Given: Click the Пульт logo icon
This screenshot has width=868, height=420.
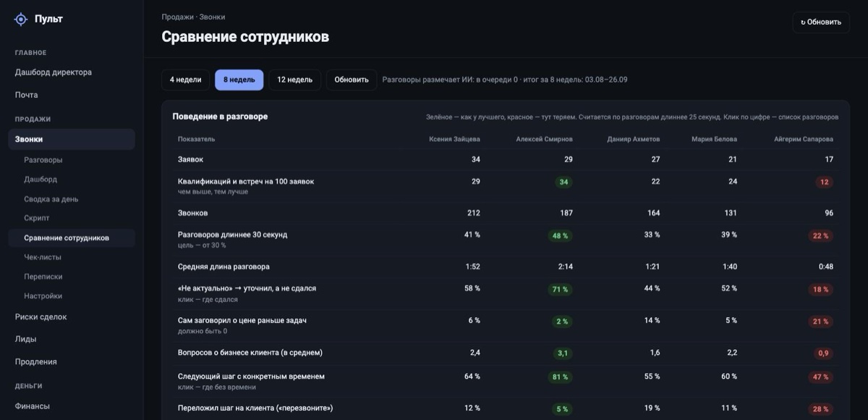Looking at the screenshot, I should click(21, 20).
